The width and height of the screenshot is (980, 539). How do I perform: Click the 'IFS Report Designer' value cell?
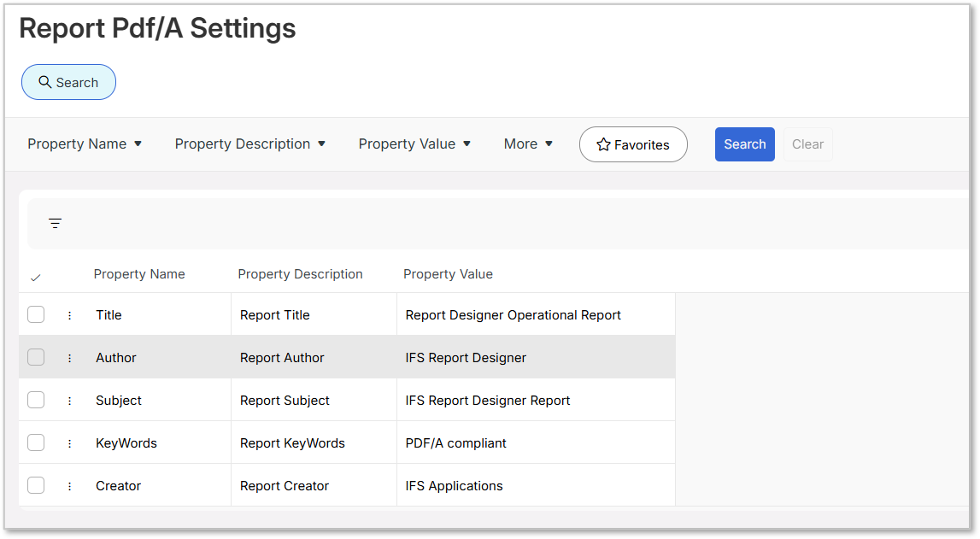click(537, 357)
